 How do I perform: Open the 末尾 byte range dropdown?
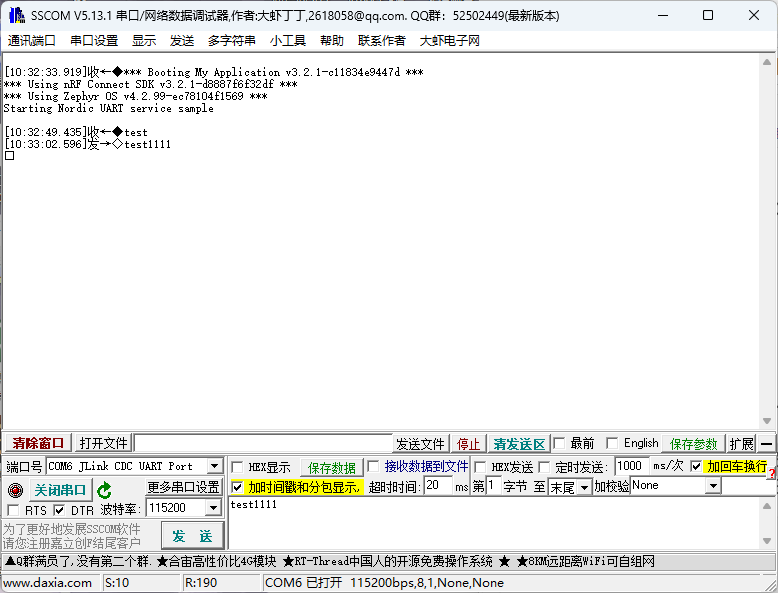click(x=584, y=487)
